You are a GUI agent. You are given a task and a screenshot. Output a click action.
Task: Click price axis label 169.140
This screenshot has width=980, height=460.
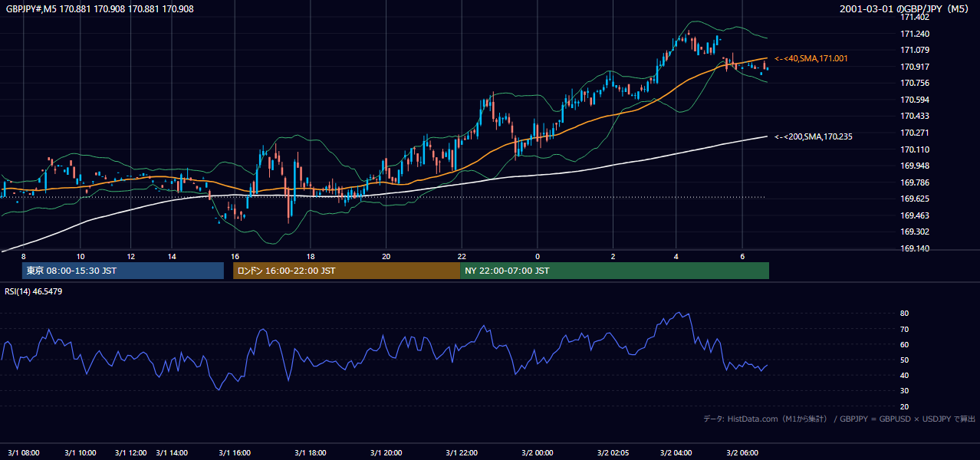[x=914, y=248]
